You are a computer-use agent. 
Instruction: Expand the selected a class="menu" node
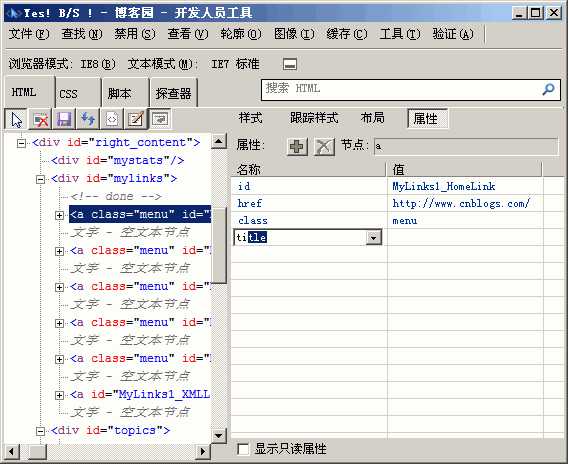coord(59,215)
